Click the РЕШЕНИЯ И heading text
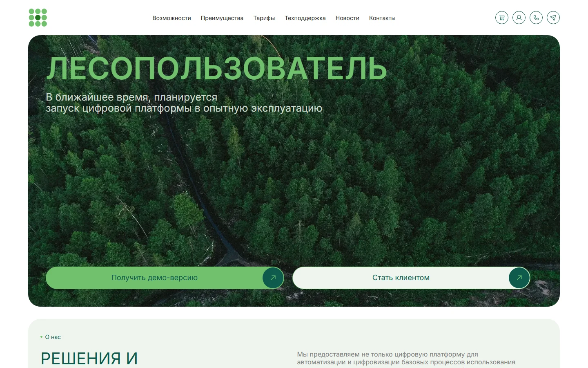The width and height of the screenshot is (588, 368). 89,359
